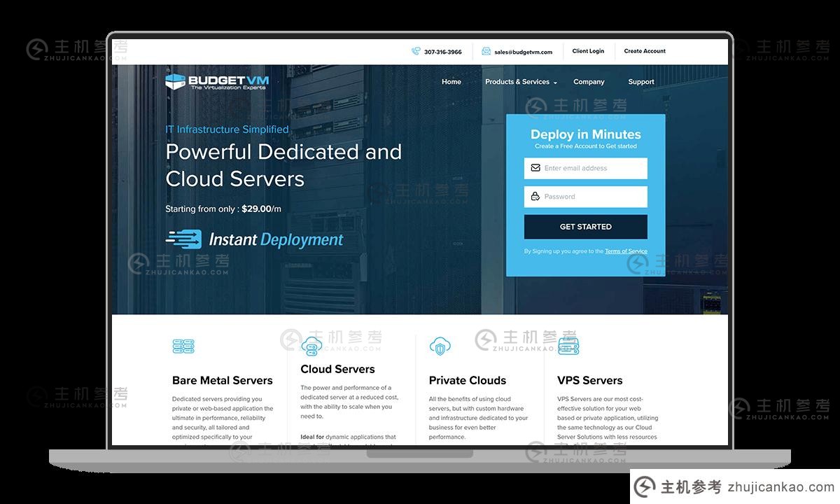Click the VPS Servers heading
The width and height of the screenshot is (840, 504).
coord(590,381)
